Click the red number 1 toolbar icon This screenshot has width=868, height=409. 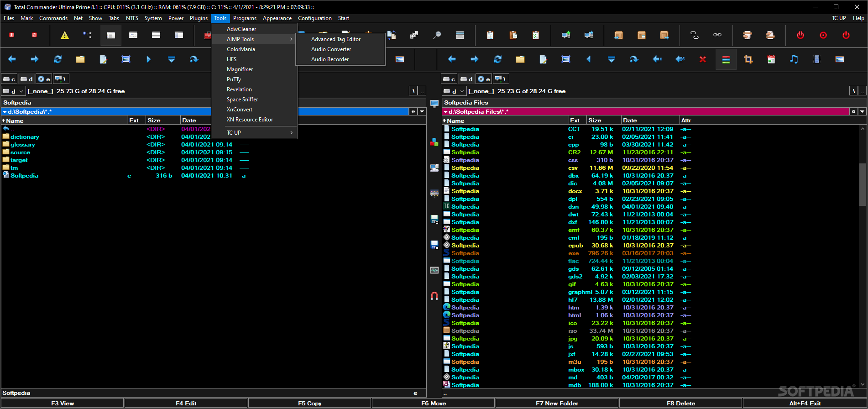click(x=12, y=35)
